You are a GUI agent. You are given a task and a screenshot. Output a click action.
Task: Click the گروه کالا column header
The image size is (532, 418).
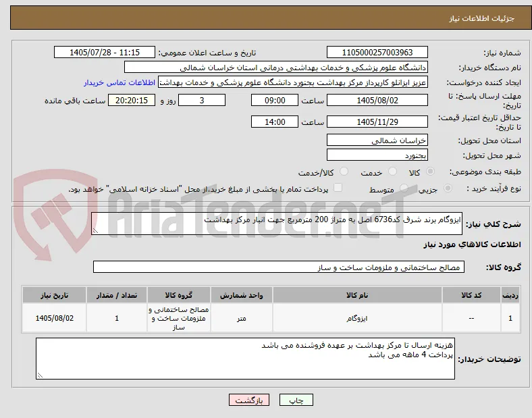pyautogui.click(x=179, y=295)
